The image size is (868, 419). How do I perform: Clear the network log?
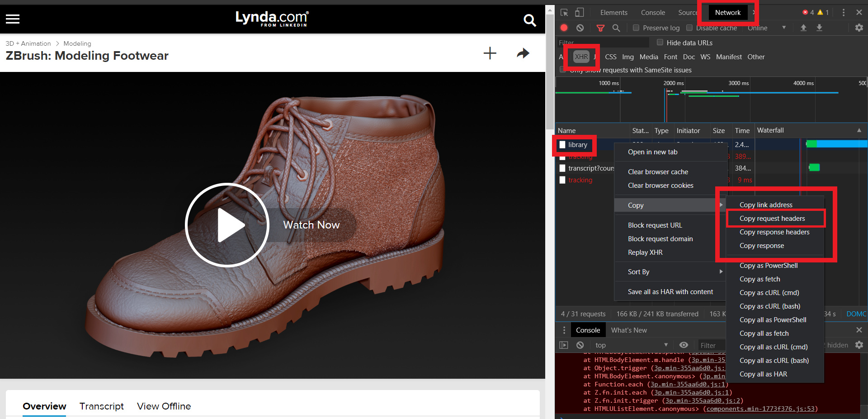(580, 28)
